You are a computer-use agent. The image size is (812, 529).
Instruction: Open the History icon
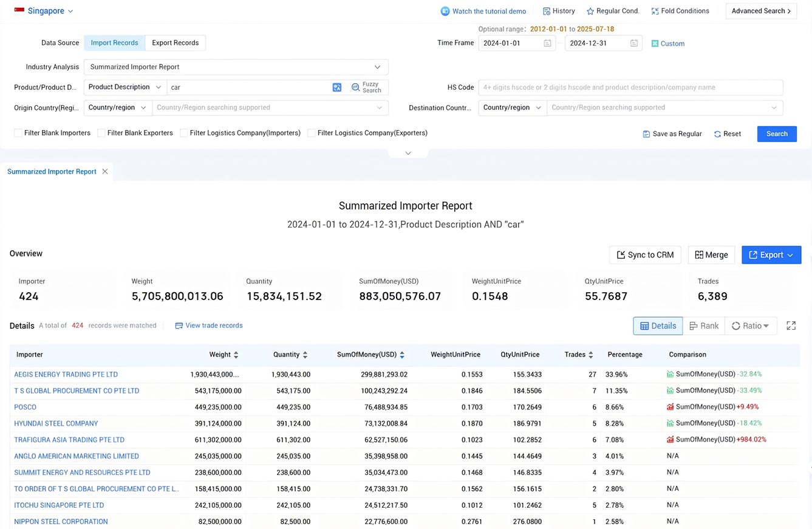(x=547, y=11)
